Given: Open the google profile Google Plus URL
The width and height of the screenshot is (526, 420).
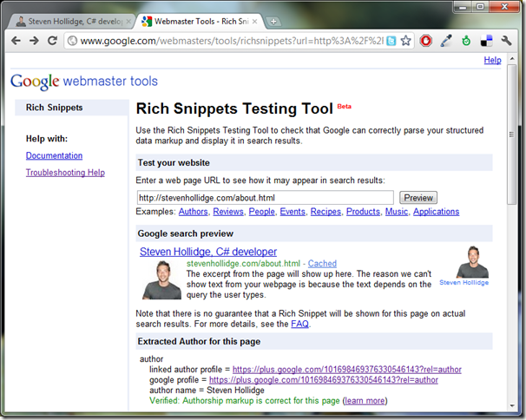Looking at the screenshot, I should pyautogui.click(x=324, y=380).
